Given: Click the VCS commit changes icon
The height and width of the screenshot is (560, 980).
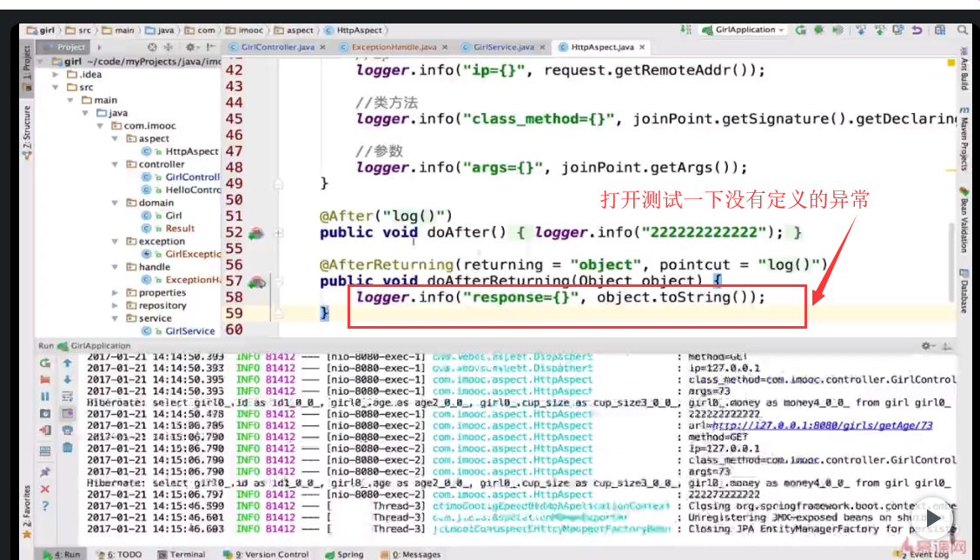Looking at the screenshot, I should [880, 30].
